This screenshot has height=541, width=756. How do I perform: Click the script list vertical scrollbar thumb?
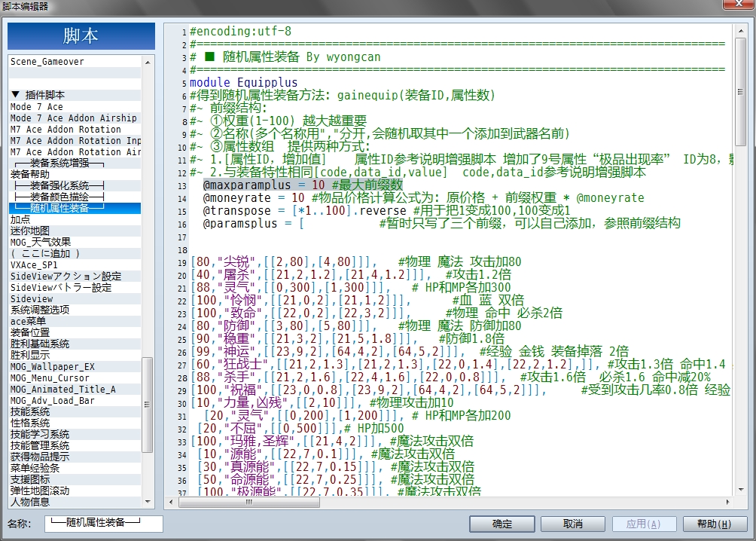click(148, 405)
